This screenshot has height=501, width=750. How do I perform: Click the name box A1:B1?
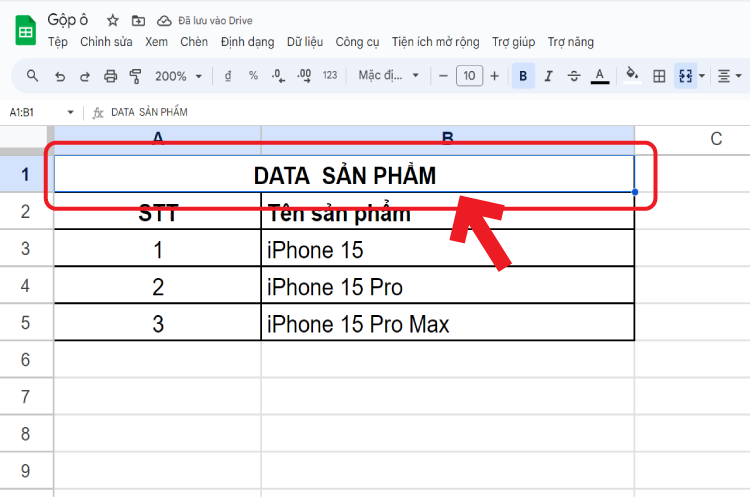coord(22,112)
